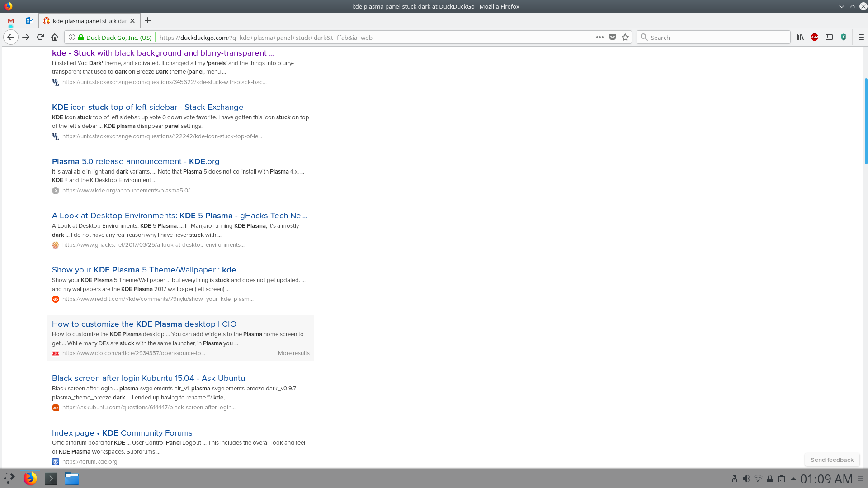Image resolution: width=868 pixels, height=488 pixels.
Task: Save page to Pocket
Action: click(x=613, y=37)
